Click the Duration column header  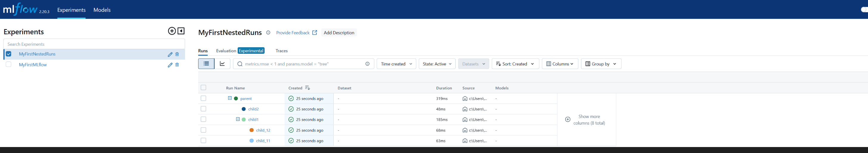[x=444, y=88]
